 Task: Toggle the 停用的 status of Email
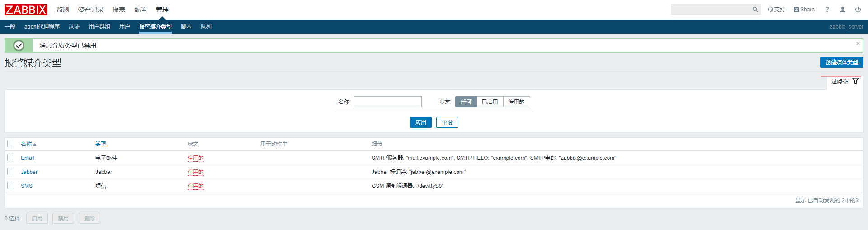click(x=196, y=158)
